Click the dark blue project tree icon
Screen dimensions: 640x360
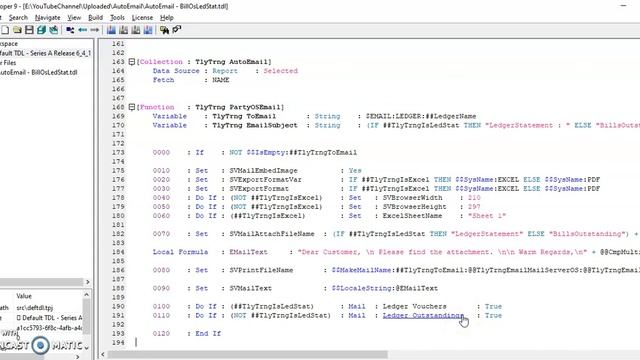coord(70,30)
